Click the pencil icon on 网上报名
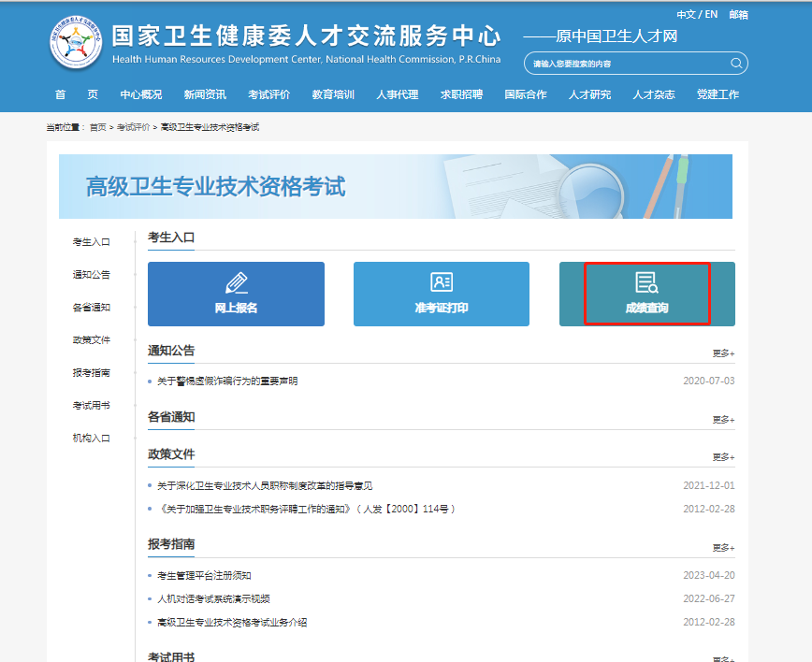This screenshot has height=662, width=812. [x=236, y=282]
